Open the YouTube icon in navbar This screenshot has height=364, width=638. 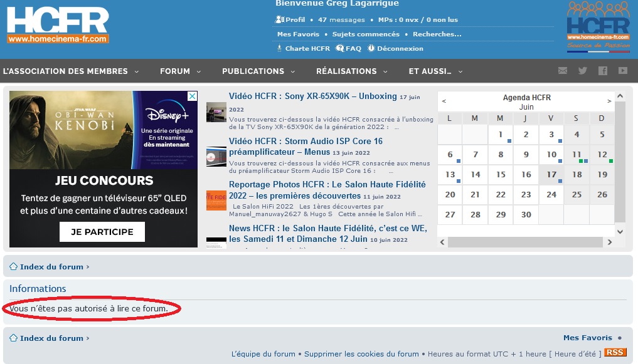622,71
